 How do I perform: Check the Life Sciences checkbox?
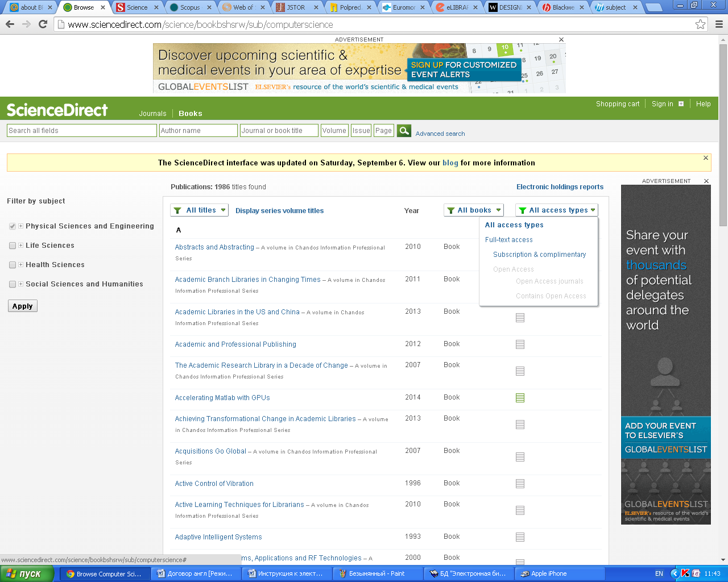(x=13, y=246)
